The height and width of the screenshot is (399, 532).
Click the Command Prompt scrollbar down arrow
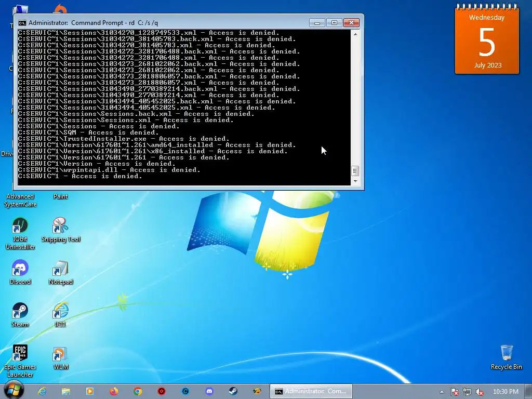(x=355, y=181)
